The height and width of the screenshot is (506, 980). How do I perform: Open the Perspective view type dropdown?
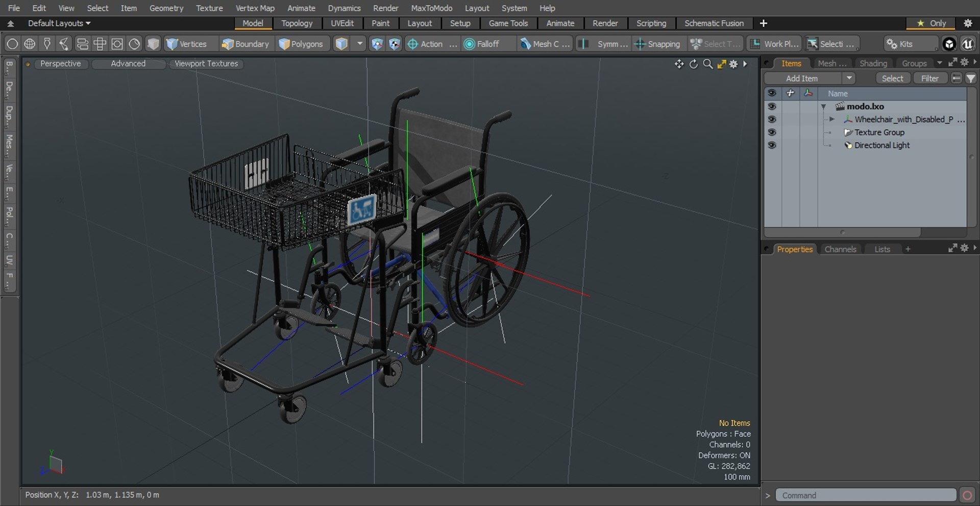(x=60, y=63)
